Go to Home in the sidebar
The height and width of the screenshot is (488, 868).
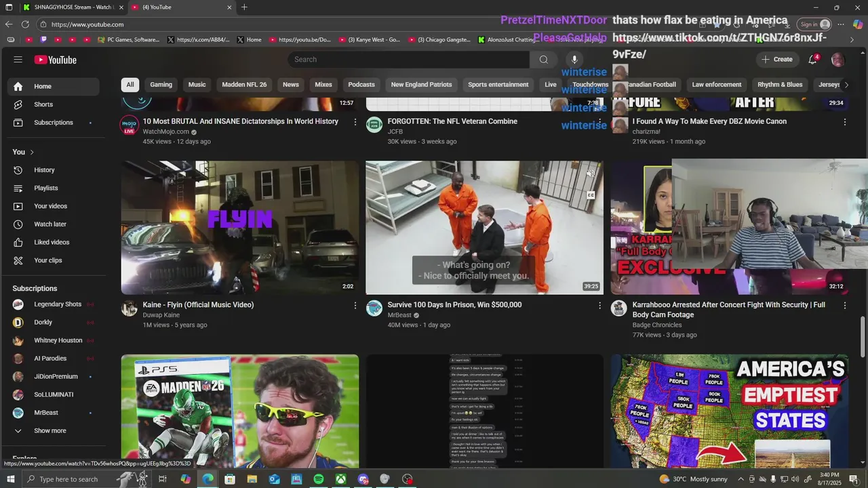click(x=54, y=86)
